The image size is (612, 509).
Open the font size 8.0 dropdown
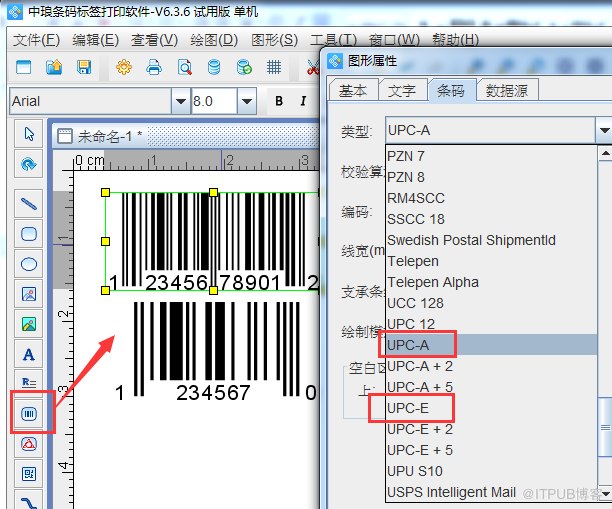pos(246,101)
